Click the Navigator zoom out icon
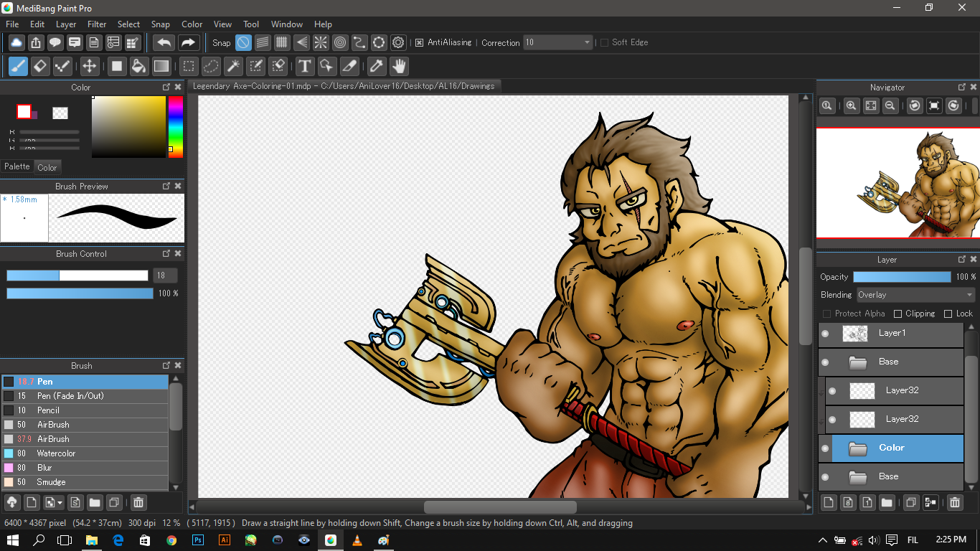 [x=890, y=105]
